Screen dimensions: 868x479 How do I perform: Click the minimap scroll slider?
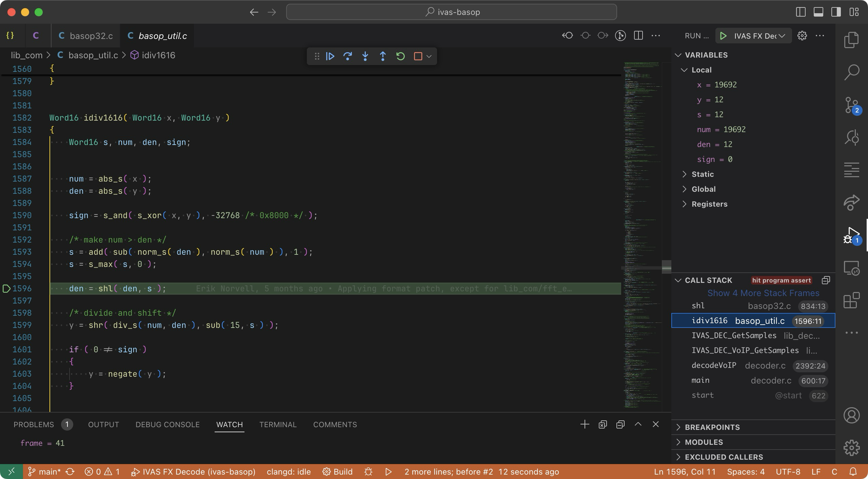click(666, 267)
